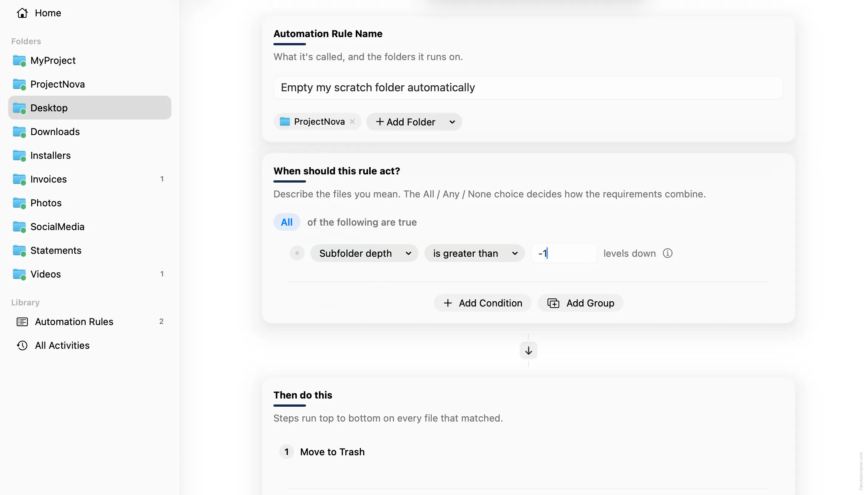
Task: Click the Videos folder icon
Action: coord(19,274)
